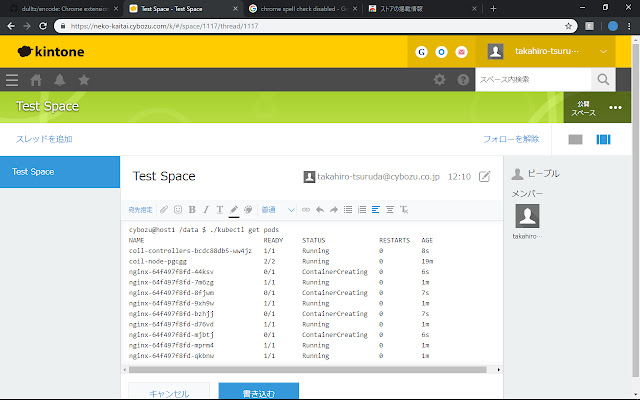Click the paperclip attach file icon

point(164,210)
